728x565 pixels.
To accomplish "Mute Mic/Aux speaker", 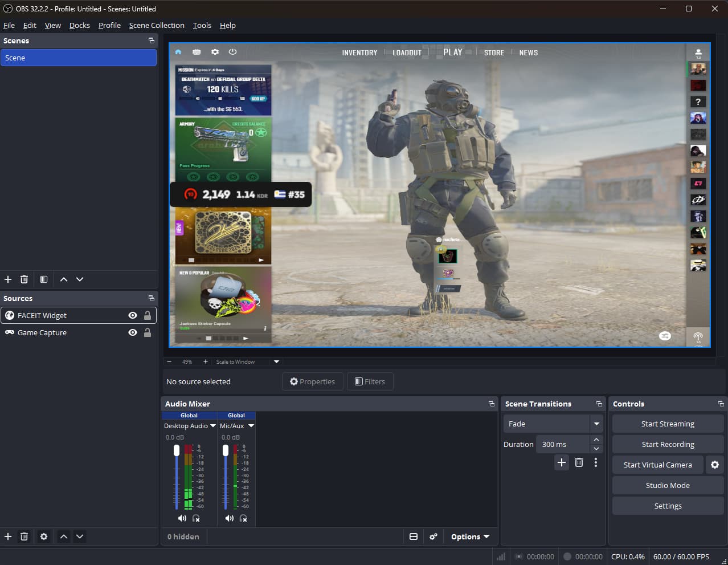I will coord(229,518).
